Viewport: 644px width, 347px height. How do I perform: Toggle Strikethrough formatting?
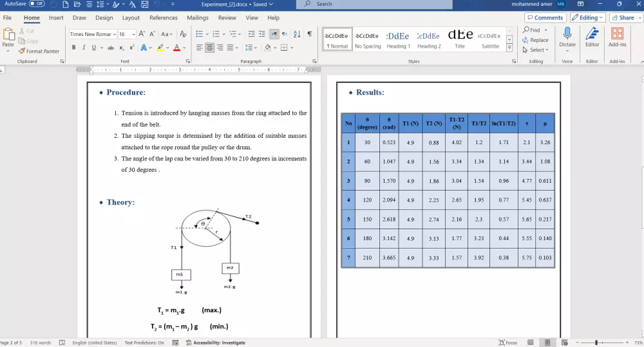pyautogui.click(x=111, y=48)
